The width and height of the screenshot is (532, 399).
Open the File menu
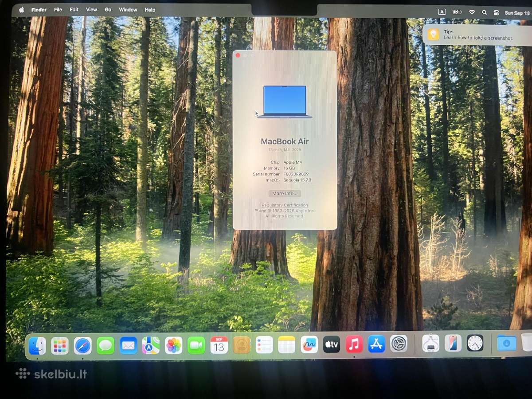tap(58, 10)
